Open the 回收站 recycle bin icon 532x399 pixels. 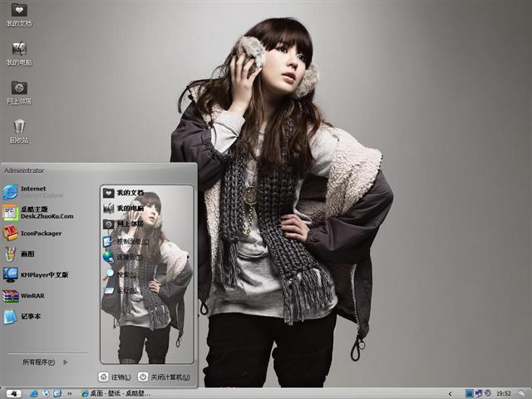(x=19, y=131)
